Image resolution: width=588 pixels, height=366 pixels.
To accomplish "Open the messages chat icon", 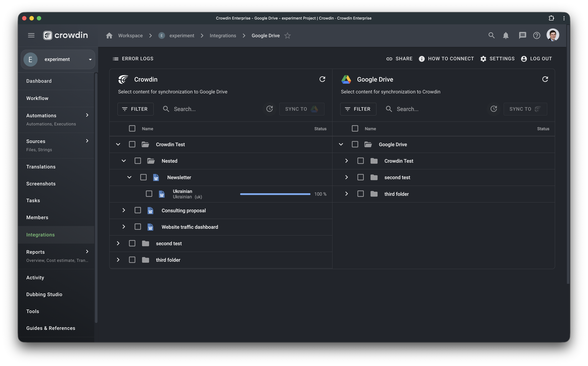I will click(x=522, y=36).
